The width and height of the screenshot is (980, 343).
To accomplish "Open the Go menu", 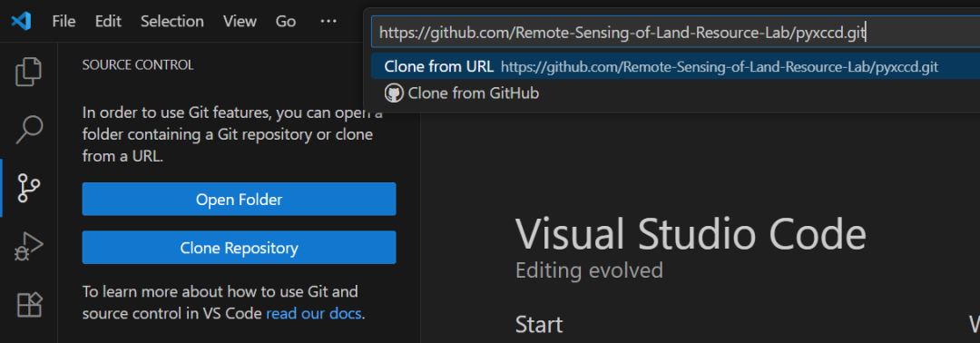I will coord(286,21).
